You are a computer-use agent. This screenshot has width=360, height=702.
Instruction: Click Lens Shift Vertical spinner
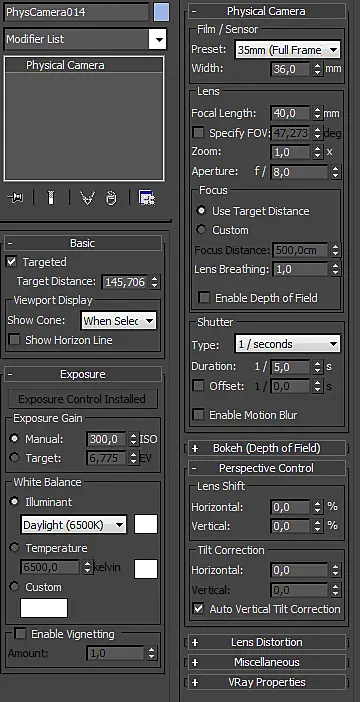(317, 526)
